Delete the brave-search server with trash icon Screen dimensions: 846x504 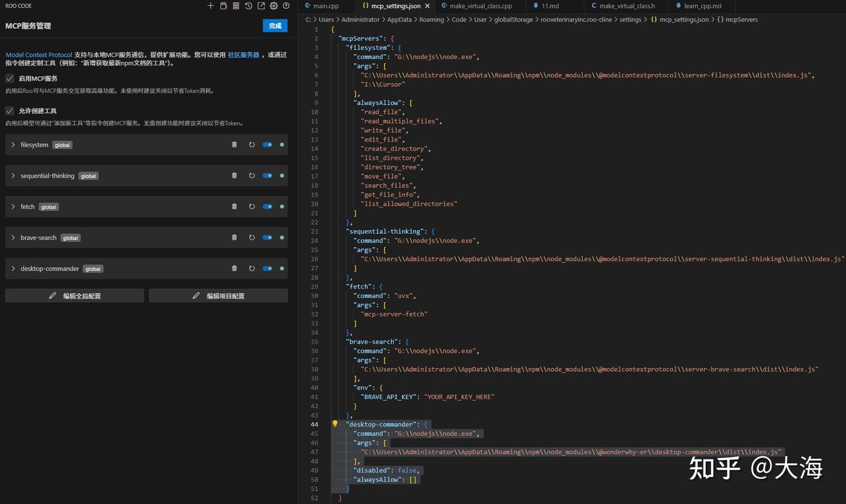coord(234,237)
